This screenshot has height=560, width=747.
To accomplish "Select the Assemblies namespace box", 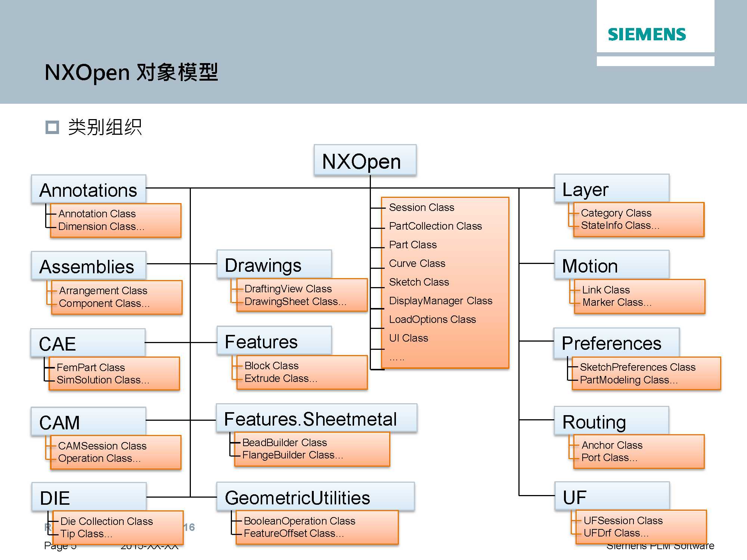I will click(x=89, y=265).
